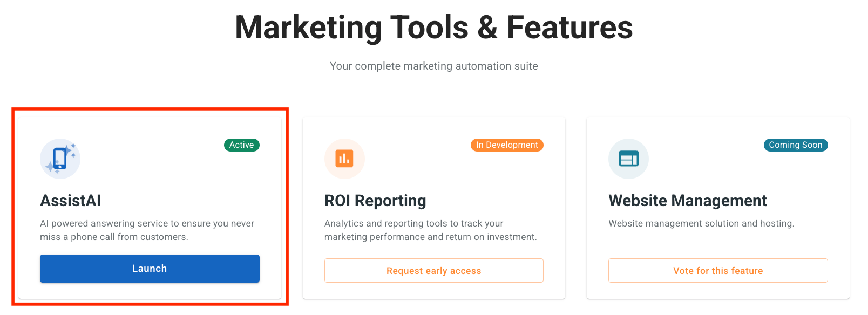The height and width of the screenshot is (315, 868).
Task: Click the Marketing Tools & Features heading
Action: pyautogui.click(x=434, y=28)
